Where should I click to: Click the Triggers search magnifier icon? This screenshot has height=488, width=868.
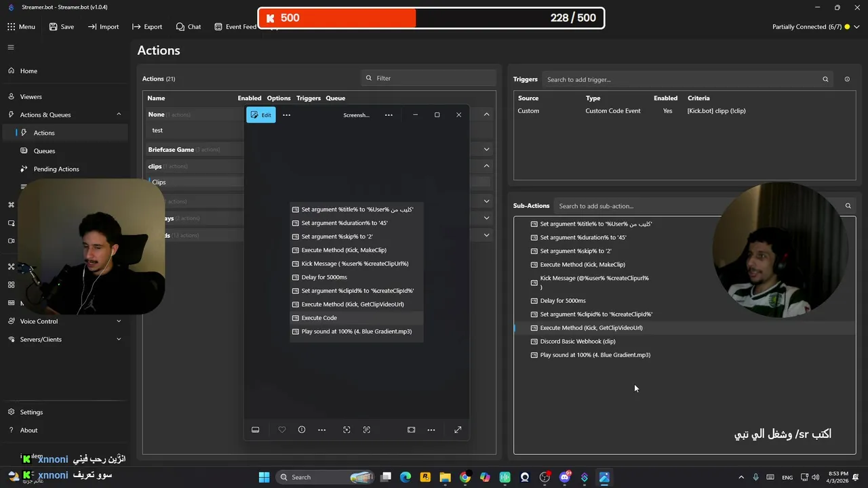click(x=825, y=79)
